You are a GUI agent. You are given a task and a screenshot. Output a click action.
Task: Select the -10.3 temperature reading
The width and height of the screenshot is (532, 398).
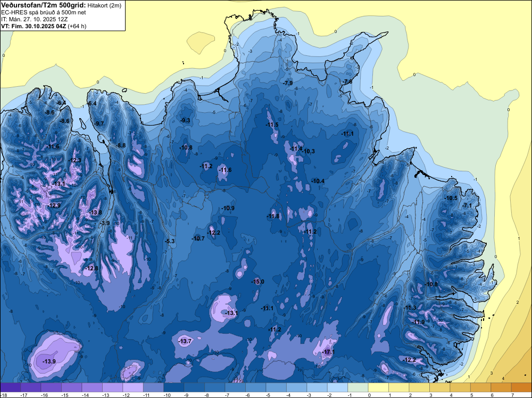click(308, 151)
